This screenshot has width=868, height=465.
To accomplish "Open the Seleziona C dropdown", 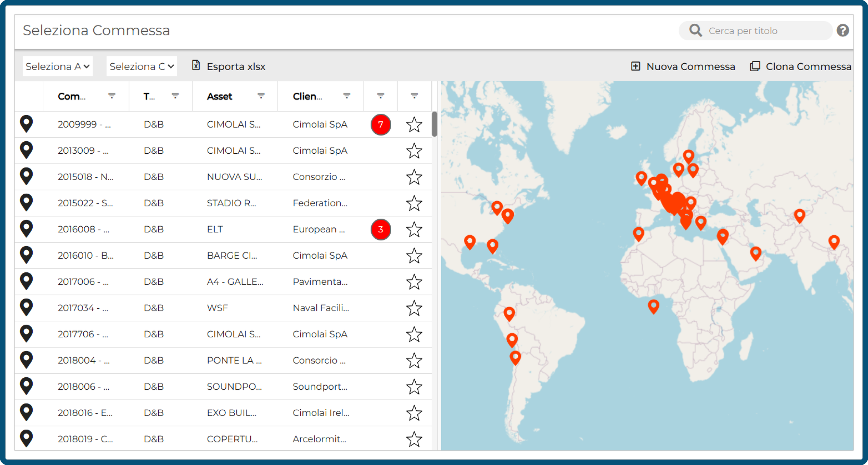I will coord(141,66).
